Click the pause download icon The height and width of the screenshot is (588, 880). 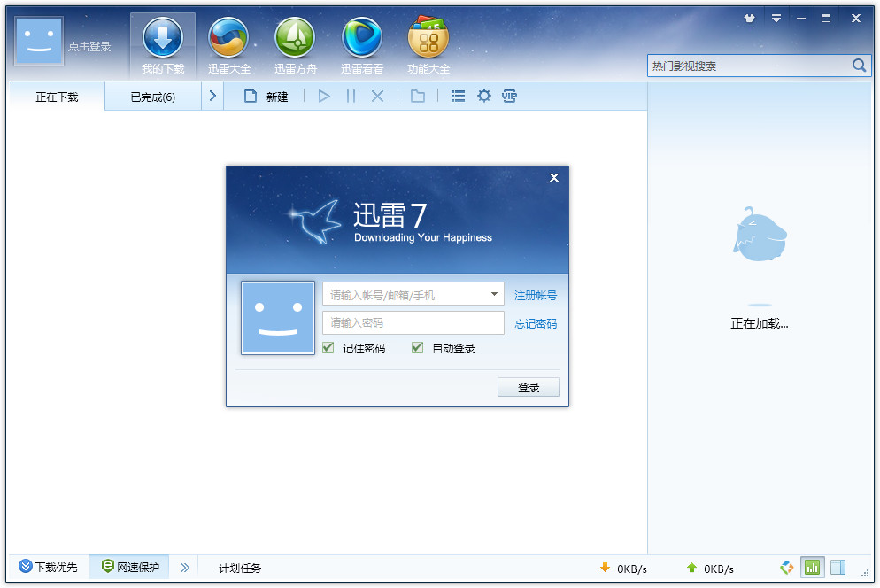click(351, 96)
